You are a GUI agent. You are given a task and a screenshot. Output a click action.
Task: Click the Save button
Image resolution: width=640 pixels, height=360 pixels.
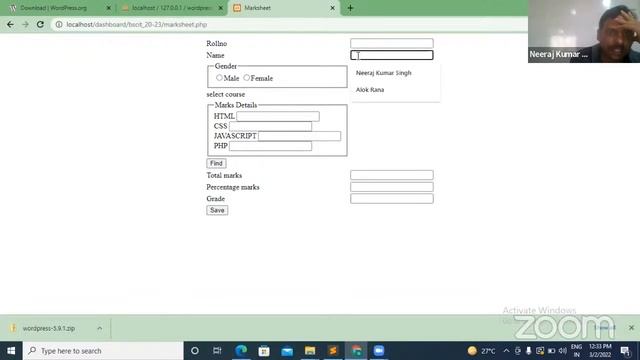pyautogui.click(x=217, y=210)
